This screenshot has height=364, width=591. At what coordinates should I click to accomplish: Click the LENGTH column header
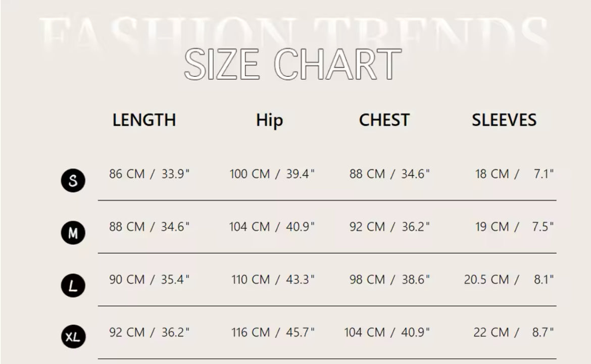click(x=144, y=120)
